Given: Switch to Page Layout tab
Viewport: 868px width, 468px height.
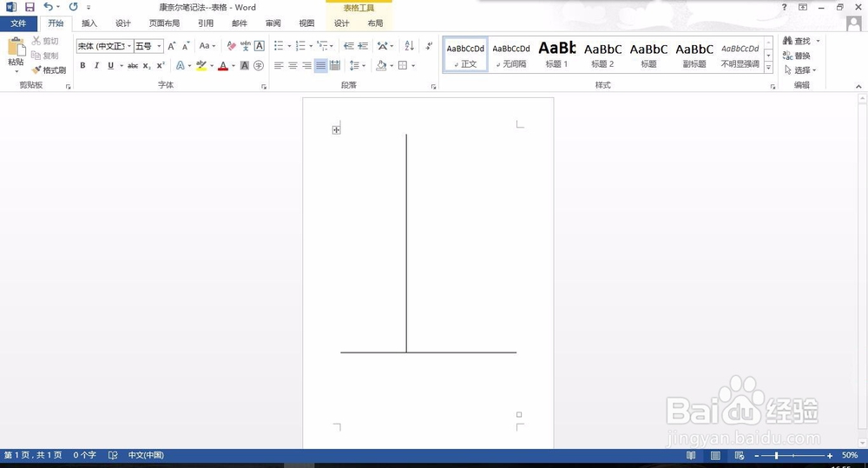Looking at the screenshot, I should coord(164,23).
